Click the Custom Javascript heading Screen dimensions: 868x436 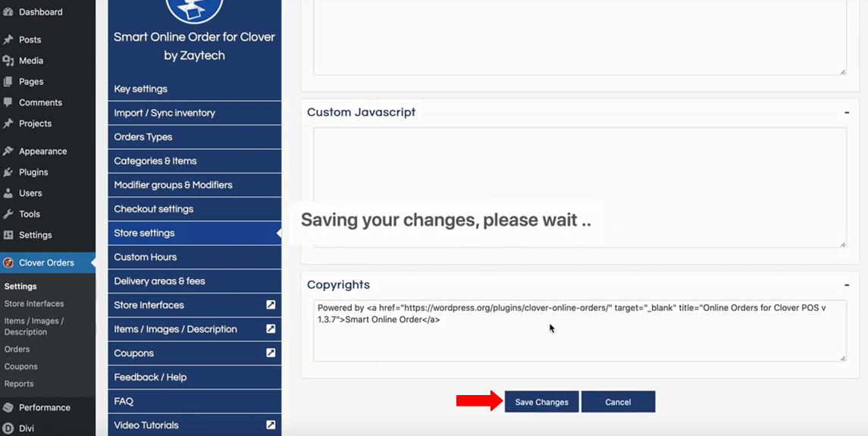tap(361, 112)
